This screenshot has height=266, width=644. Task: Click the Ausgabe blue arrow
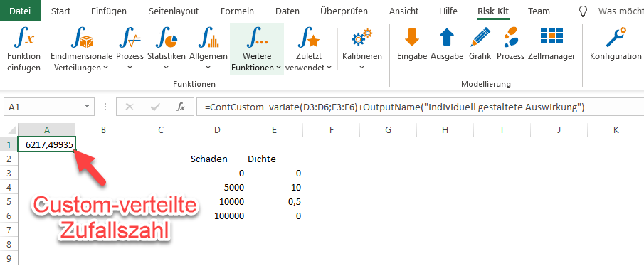click(x=447, y=37)
